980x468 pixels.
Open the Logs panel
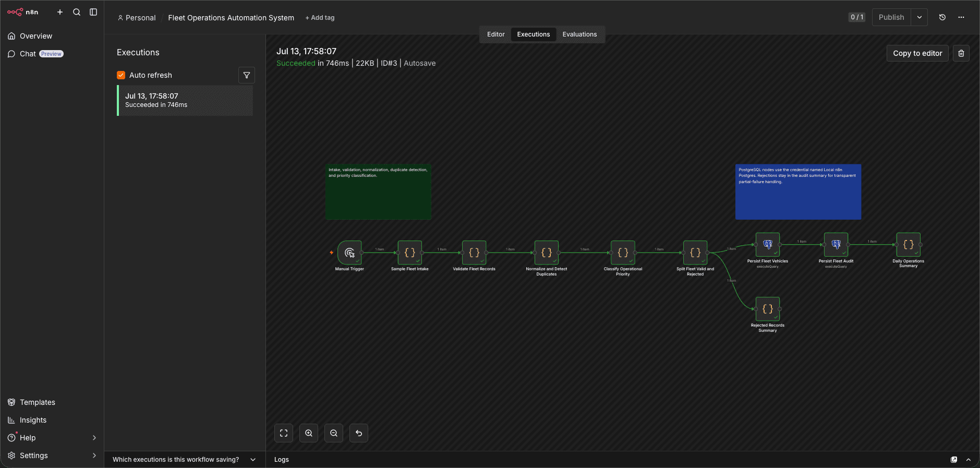(x=282, y=460)
